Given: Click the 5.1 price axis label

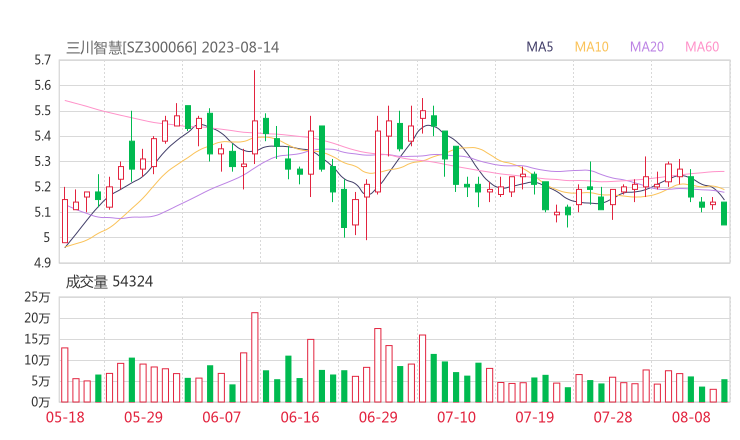Looking at the screenshot, I should tap(42, 212).
